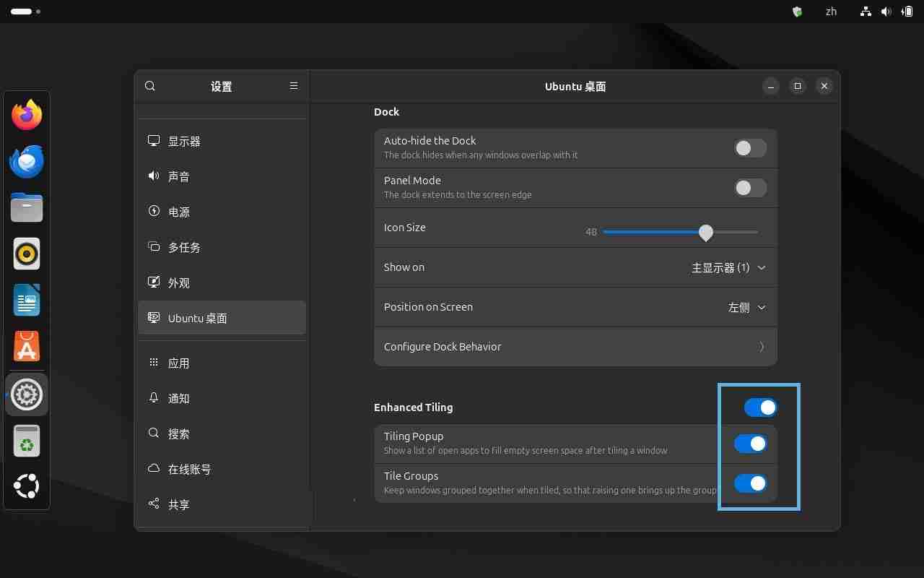Click the search magnifier in Settings sidebar

click(150, 86)
